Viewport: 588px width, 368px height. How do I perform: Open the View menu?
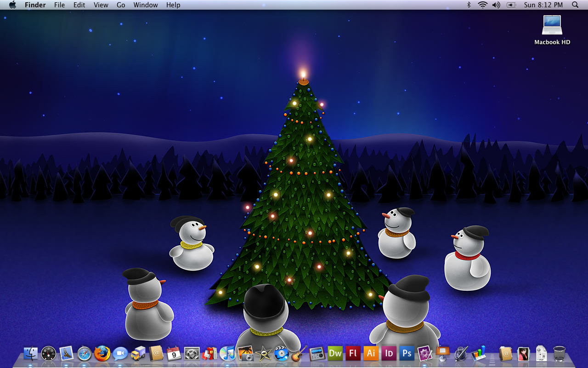[101, 5]
